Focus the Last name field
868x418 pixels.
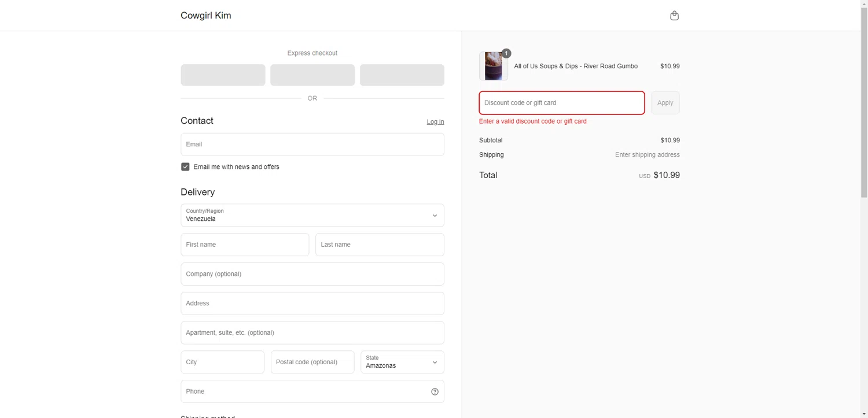click(380, 245)
